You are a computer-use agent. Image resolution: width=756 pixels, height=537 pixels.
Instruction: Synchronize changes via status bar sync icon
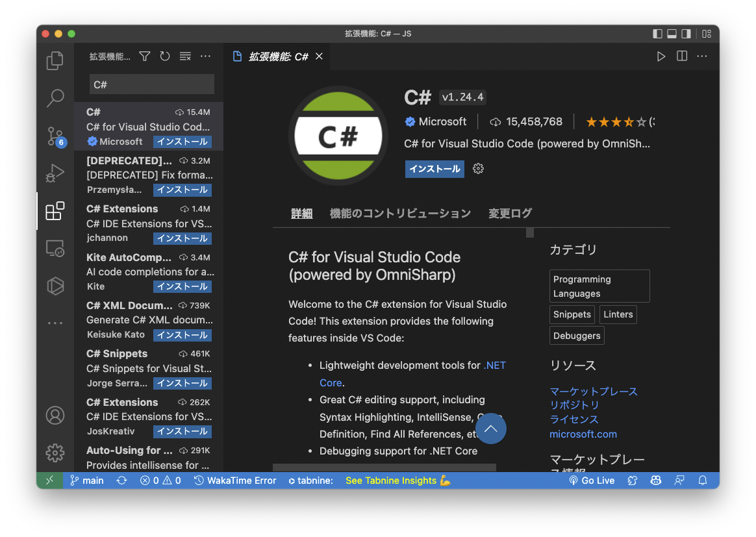click(x=121, y=481)
